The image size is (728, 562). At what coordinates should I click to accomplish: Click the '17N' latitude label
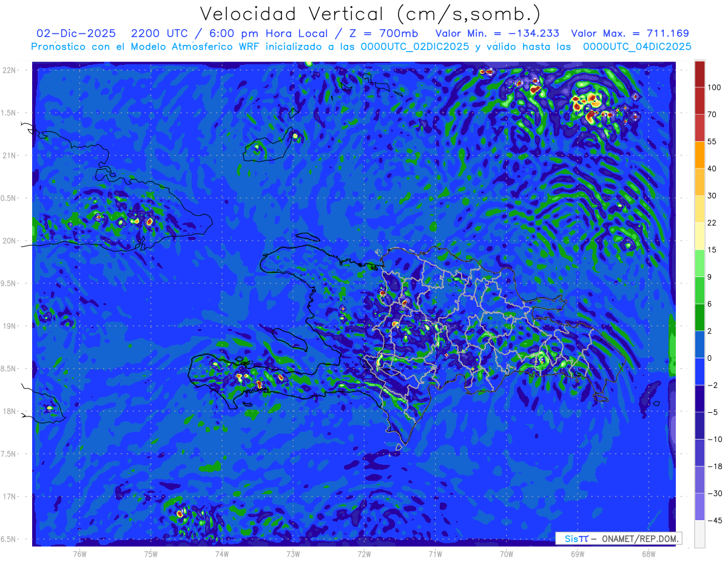click(10, 497)
